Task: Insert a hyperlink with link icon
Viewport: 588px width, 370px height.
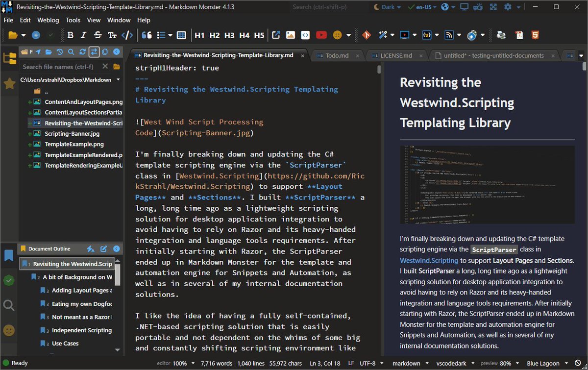Action: [x=276, y=35]
